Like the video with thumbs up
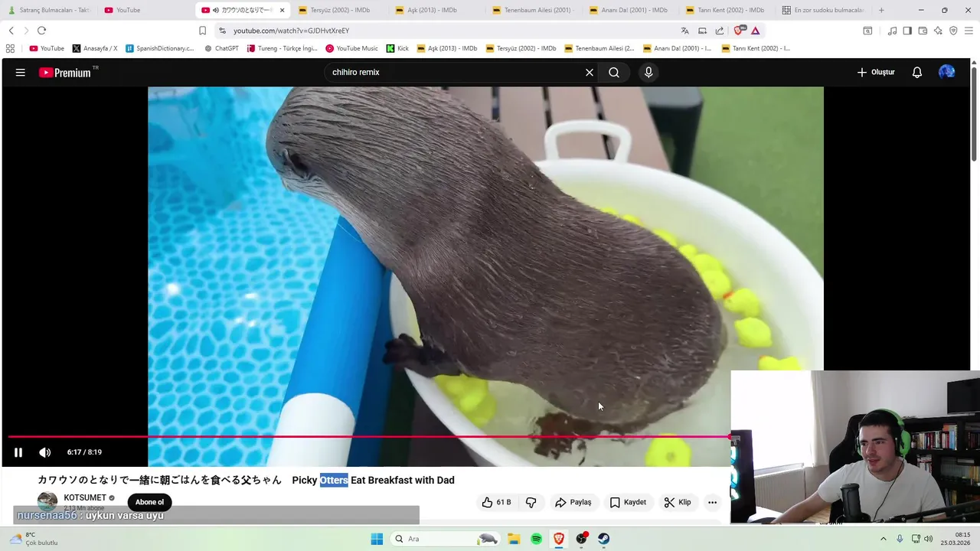Screen dimensions: 980x551 coord(495,502)
